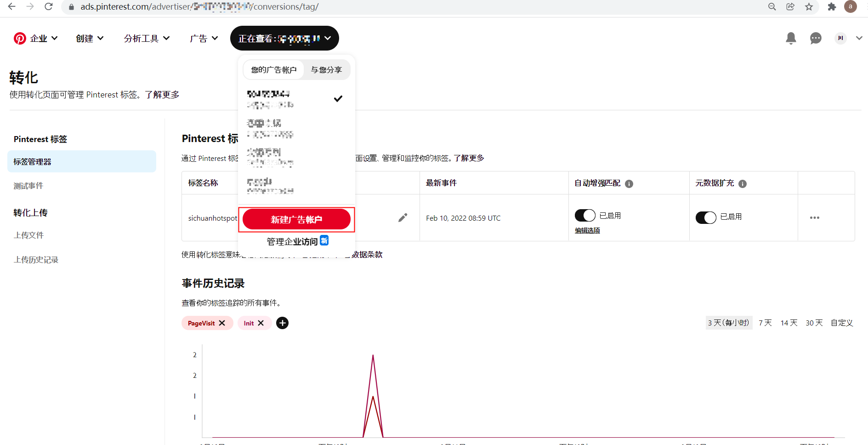Click the Pinterest logo icon
Screen dimensions: 868x445
pyautogui.click(x=20, y=39)
